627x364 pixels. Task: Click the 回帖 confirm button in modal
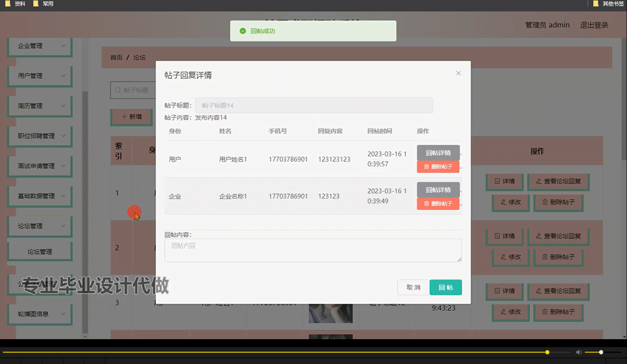[x=445, y=287]
